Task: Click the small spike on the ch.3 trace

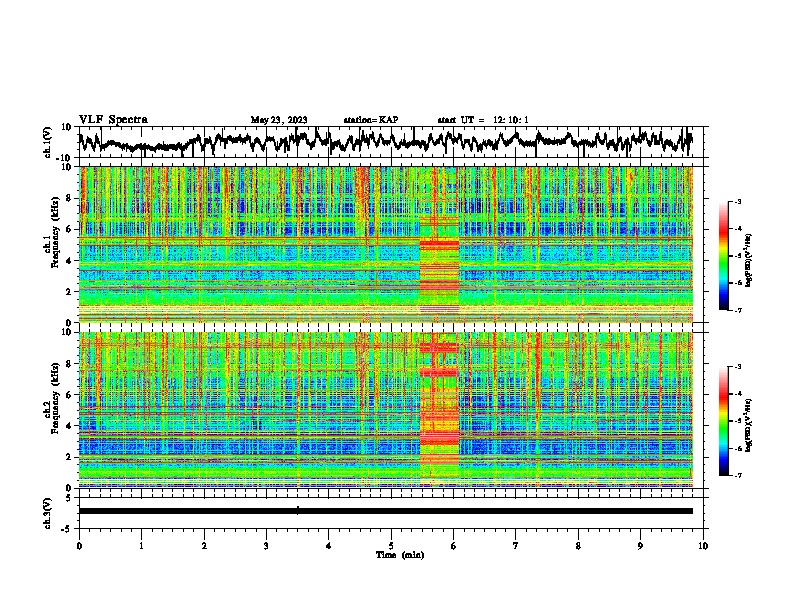Action: [x=298, y=510]
